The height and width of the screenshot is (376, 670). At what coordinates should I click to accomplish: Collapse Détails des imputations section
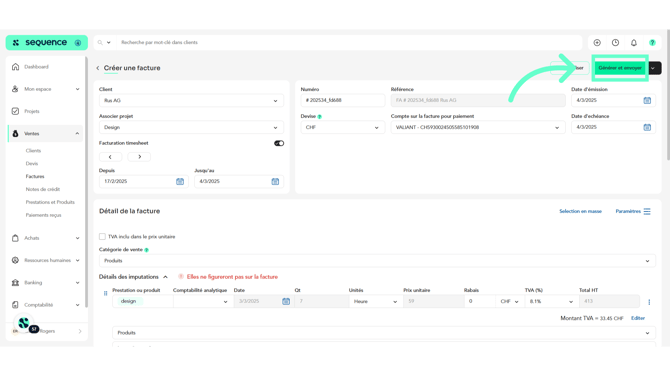pos(165,277)
